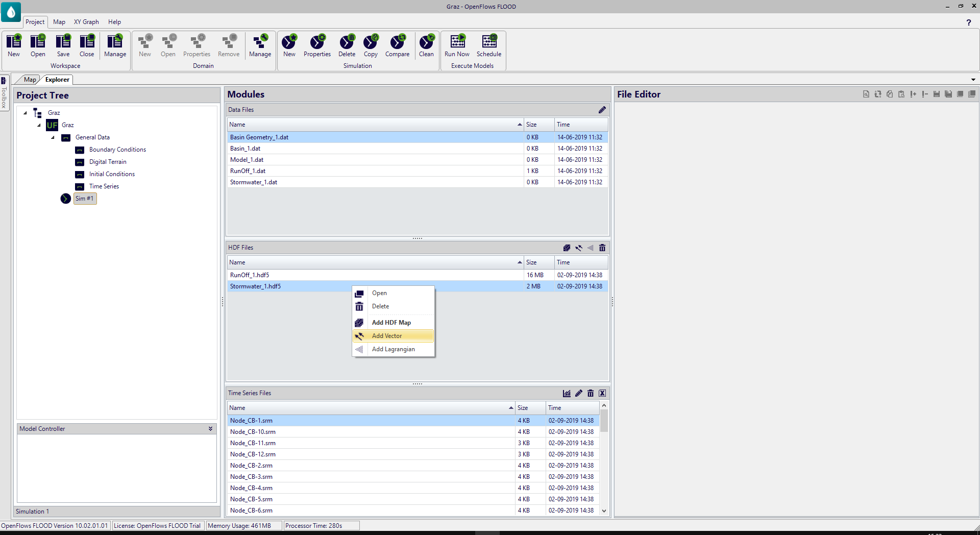Compare simulations

(397, 46)
